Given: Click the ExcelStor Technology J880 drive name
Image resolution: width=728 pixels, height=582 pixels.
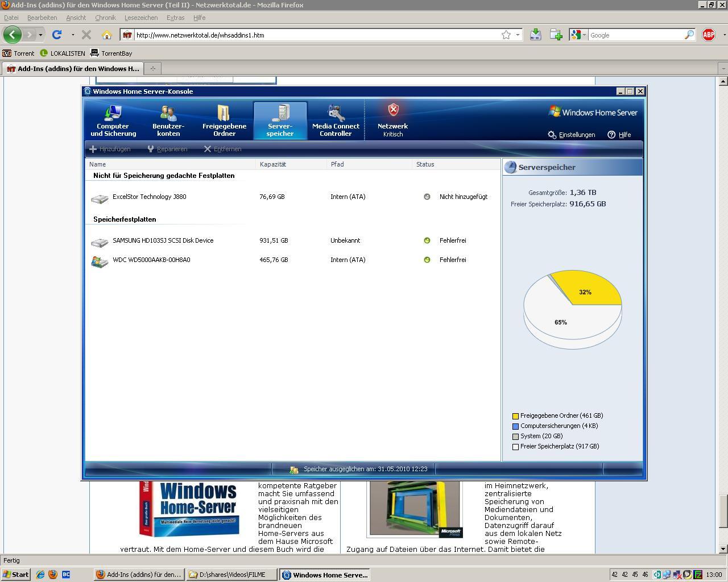Looking at the screenshot, I should tap(150, 197).
